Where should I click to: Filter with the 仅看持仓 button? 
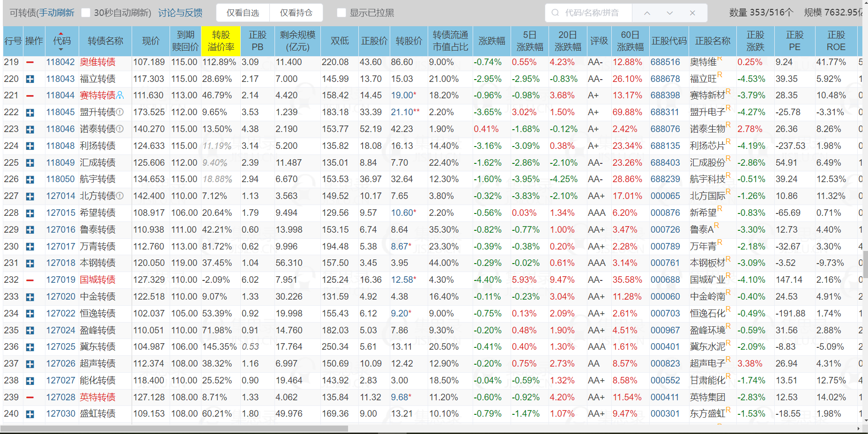(296, 13)
